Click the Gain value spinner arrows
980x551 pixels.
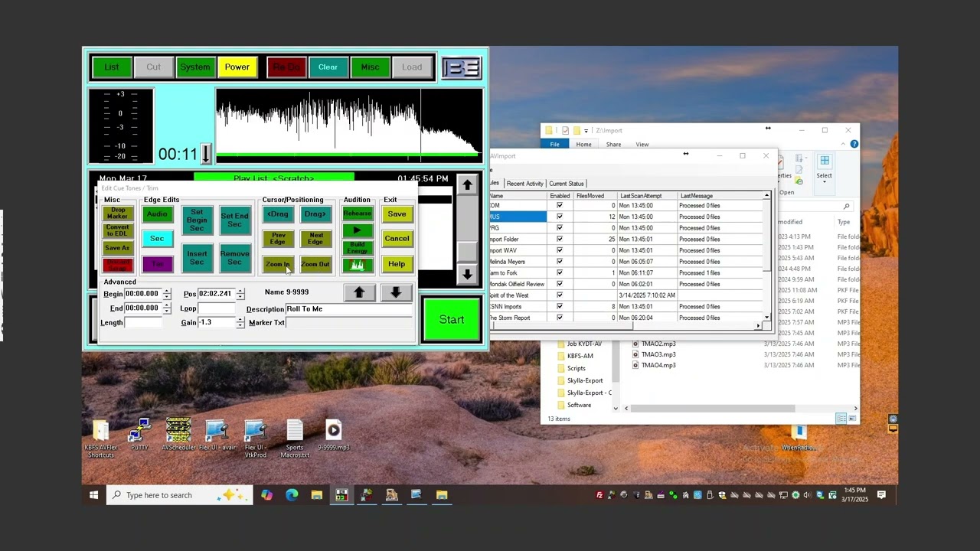[x=240, y=323]
